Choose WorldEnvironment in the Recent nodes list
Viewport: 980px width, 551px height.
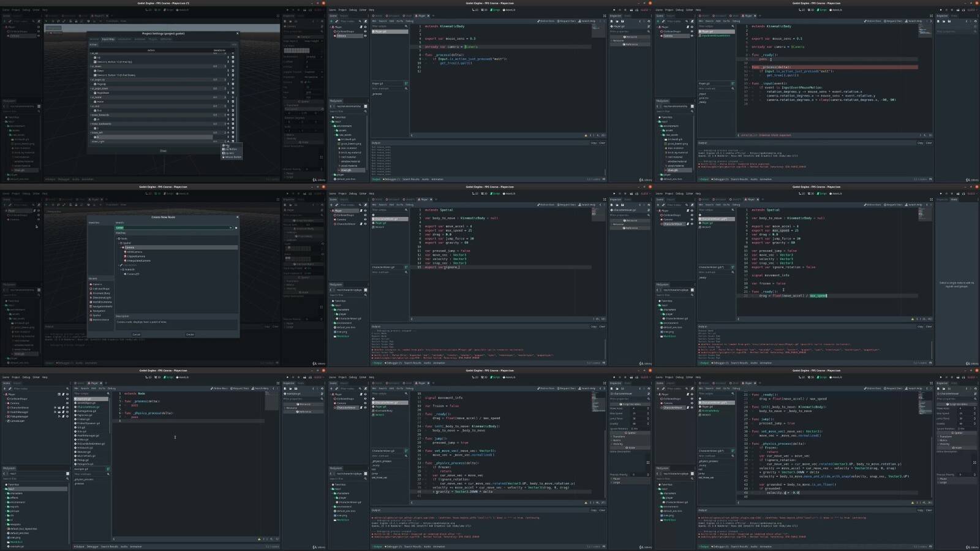click(102, 302)
